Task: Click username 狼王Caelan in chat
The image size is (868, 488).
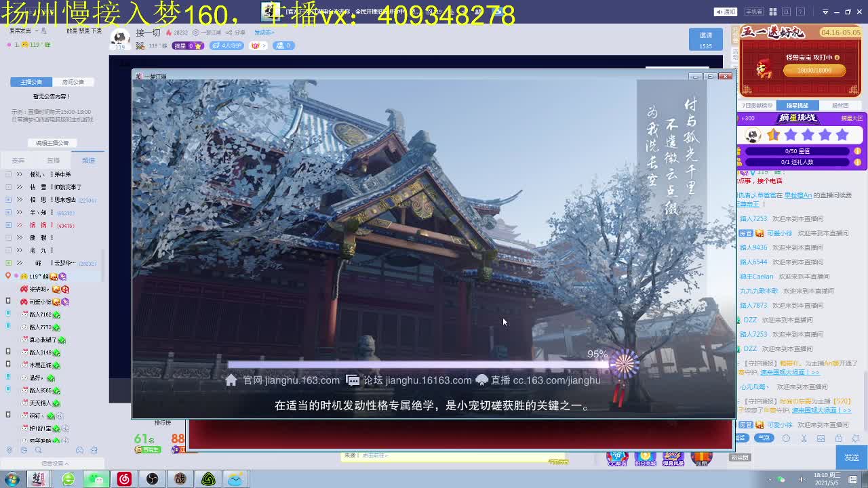Action: (x=756, y=277)
